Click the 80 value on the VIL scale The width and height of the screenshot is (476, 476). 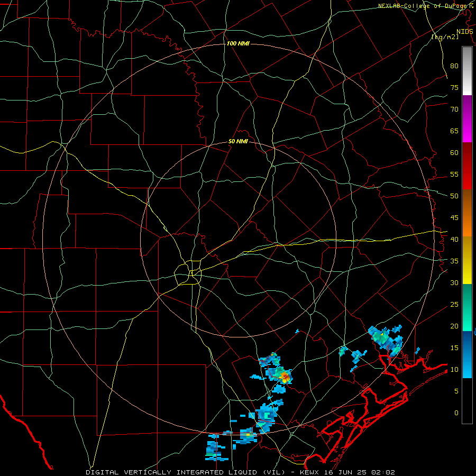coord(454,66)
